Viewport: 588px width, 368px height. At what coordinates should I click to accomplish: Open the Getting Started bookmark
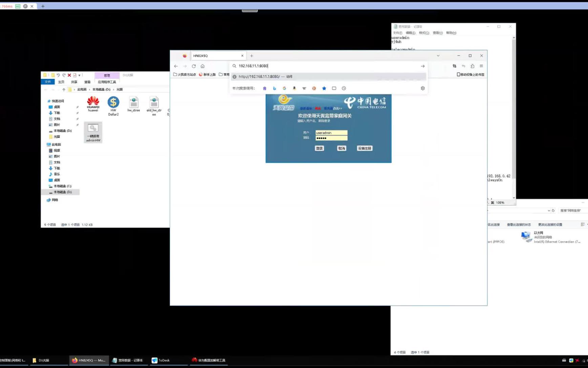[207, 75]
